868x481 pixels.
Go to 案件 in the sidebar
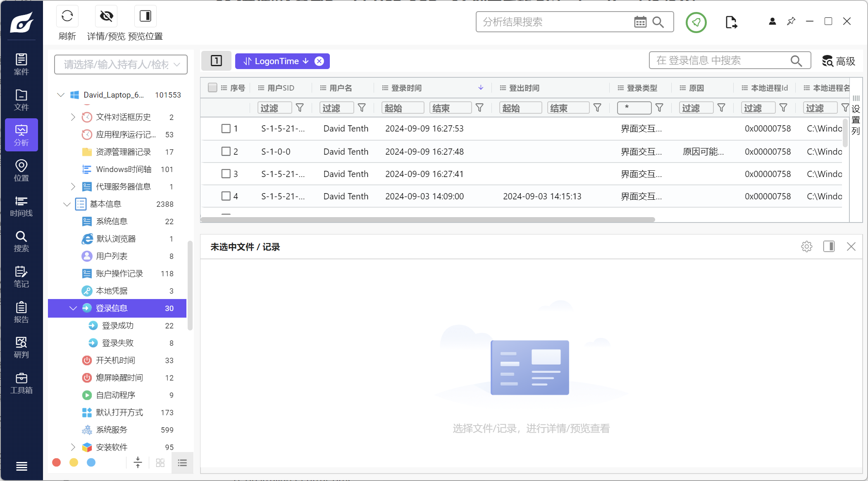click(21, 64)
